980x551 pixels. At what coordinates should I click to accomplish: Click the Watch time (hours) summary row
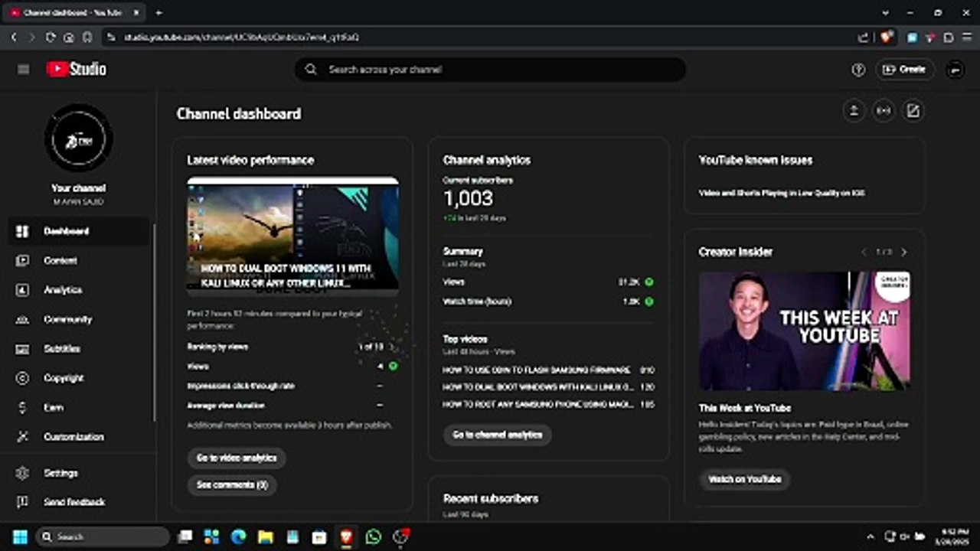point(549,302)
